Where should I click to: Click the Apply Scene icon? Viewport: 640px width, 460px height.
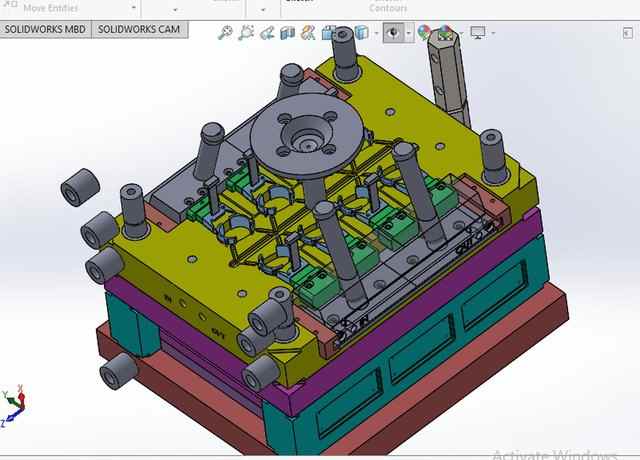pos(445,33)
